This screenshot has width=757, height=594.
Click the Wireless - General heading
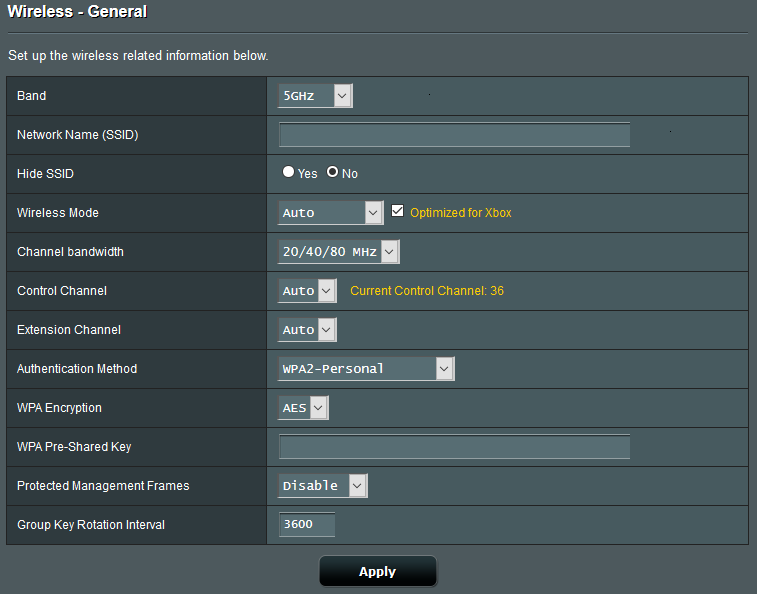coord(77,12)
